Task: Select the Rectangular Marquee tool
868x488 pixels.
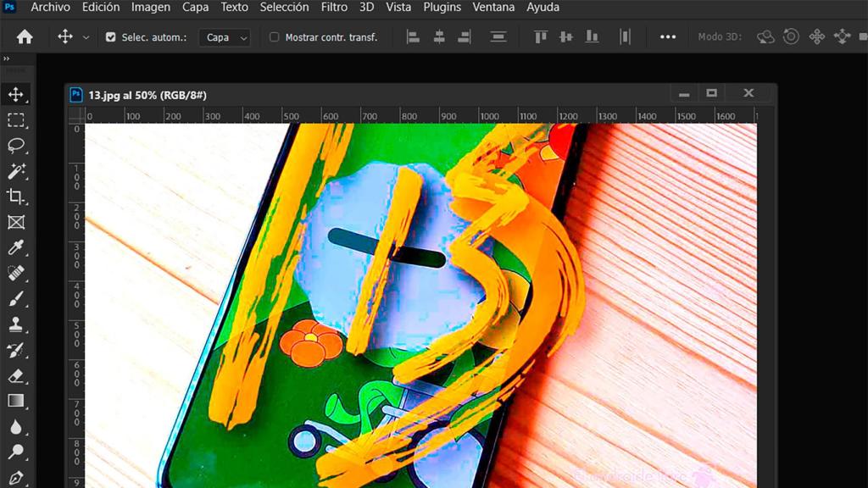Action: tap(16, 120)
